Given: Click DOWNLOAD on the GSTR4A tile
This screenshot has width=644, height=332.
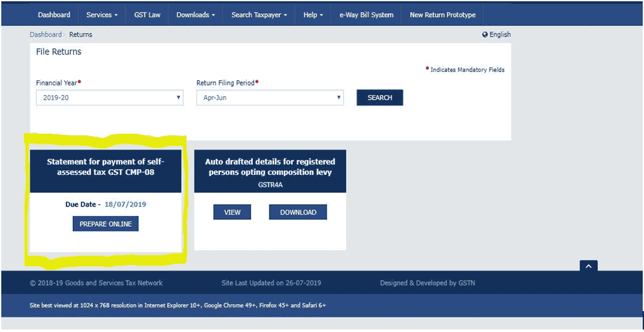Looking at the screenshot, I should pyautogui.click(x=298, y=212).
